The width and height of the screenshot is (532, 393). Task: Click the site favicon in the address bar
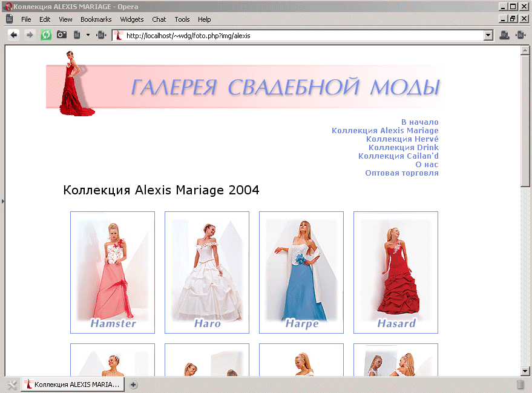pos(118,36)
